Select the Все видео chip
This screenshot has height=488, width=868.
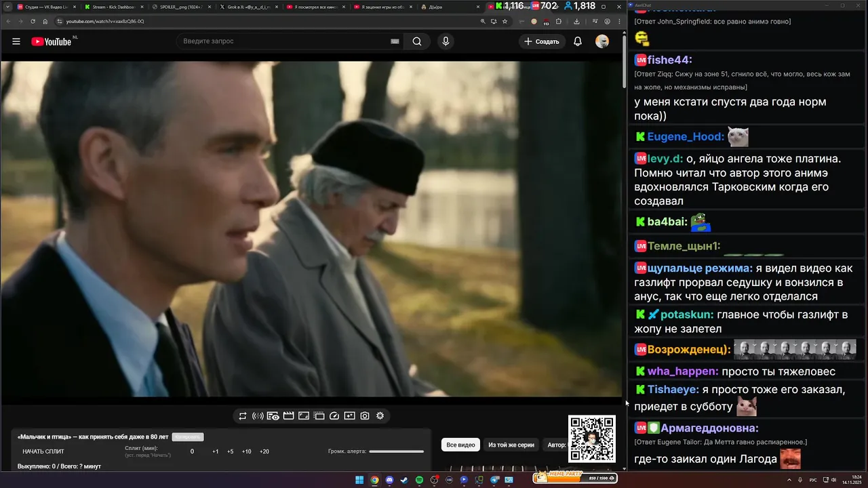(x=461, y=445)
